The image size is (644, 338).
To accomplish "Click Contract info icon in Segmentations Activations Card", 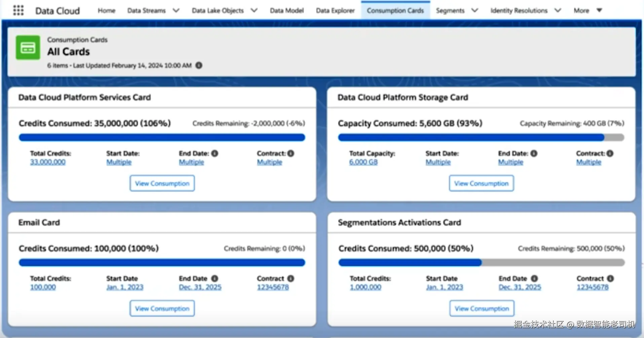I will pyautogui.click(x=611, y=278).
